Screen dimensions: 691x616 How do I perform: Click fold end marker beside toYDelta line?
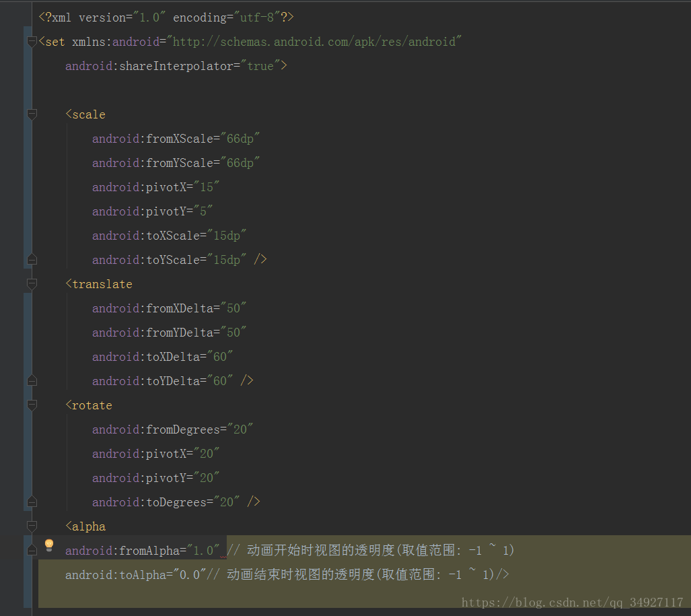(32, 380)
